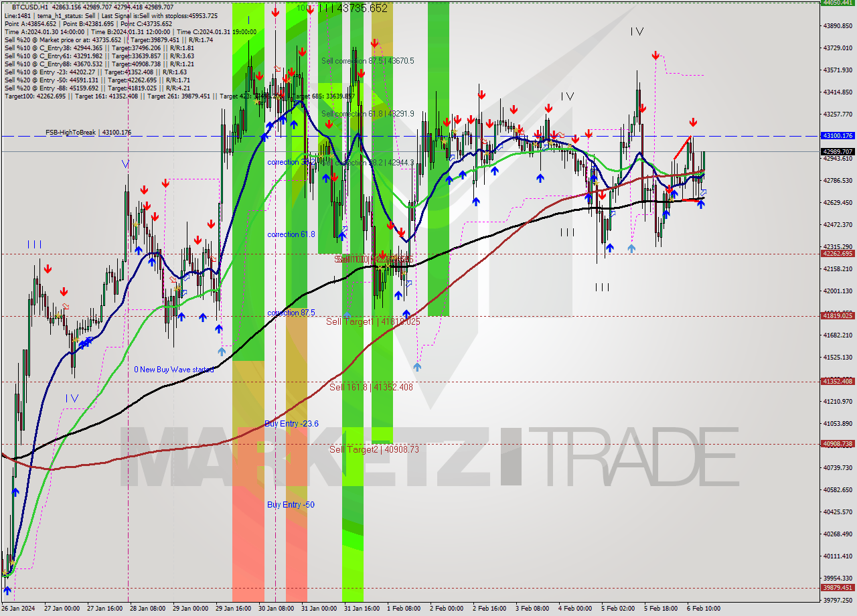This screenshot has height=616, width=857.
Task: Select the black 43100.176 price tag
Action: click(x=838, y=136)
